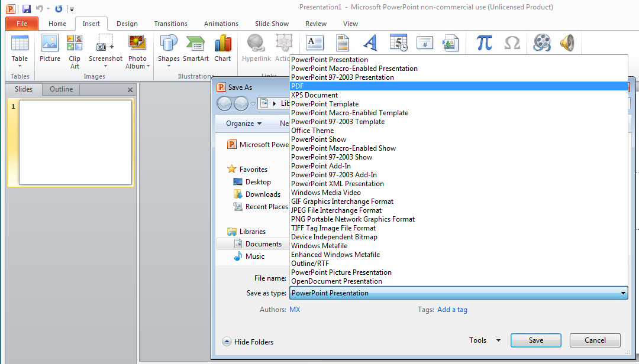Open Clip Art from the ribbon
The image size is (639, 364).
[x=75, y=51]
